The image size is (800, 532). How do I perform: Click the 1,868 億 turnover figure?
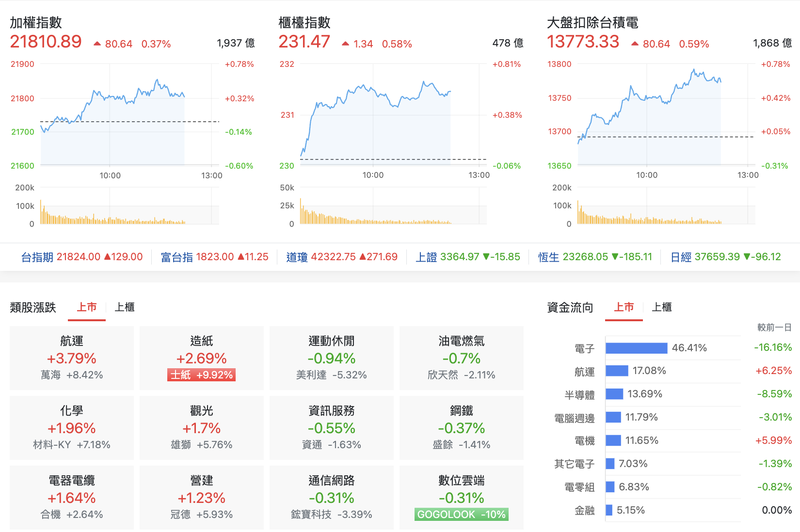click(x=772, y=43)
